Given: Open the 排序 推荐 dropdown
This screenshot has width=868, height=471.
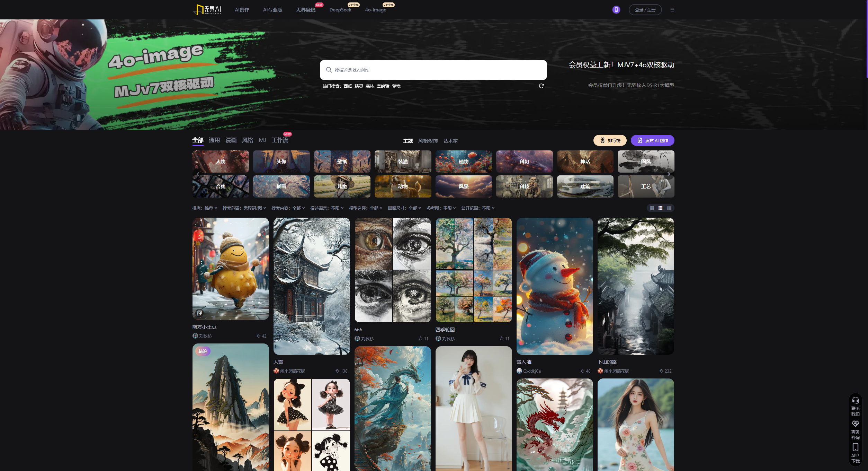Looking at the screenshot, I should click(205, 208).
